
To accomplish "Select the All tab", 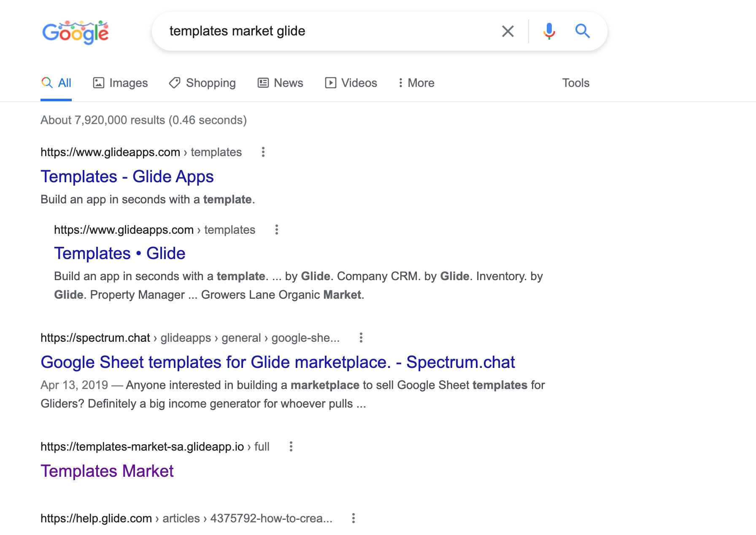I will [56, 83].
